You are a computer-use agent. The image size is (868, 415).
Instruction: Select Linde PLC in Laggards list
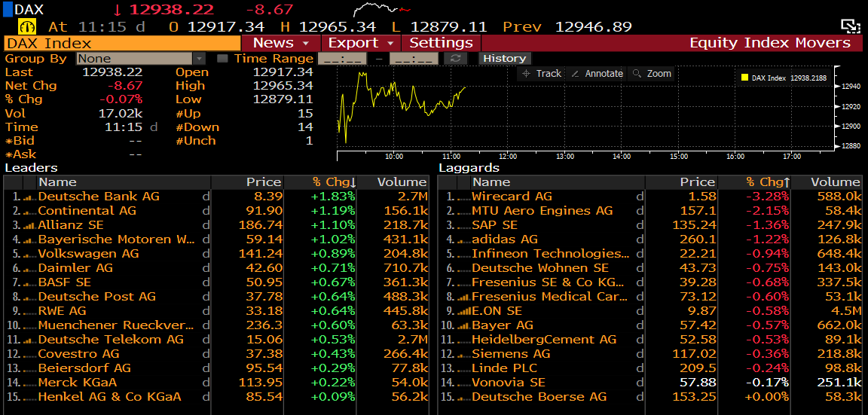point(505,368)
